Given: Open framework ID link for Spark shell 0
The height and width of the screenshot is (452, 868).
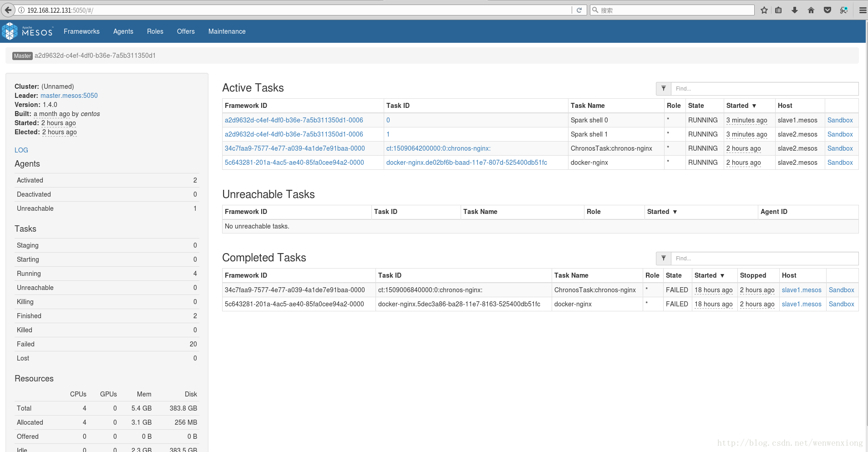Looking at the screenshot, I should pos(294,120).
